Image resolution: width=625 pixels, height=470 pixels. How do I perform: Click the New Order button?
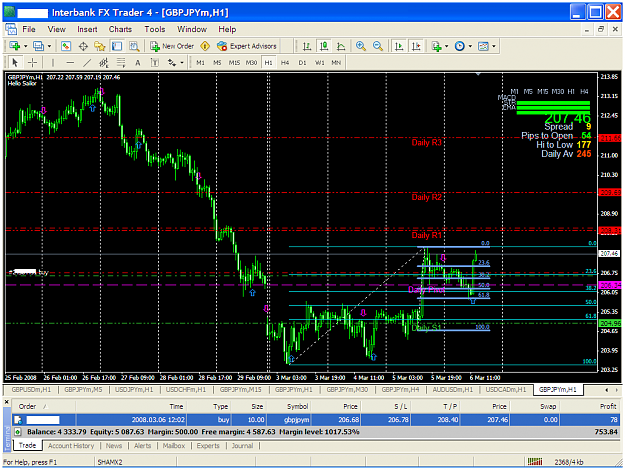pos(172,46)
